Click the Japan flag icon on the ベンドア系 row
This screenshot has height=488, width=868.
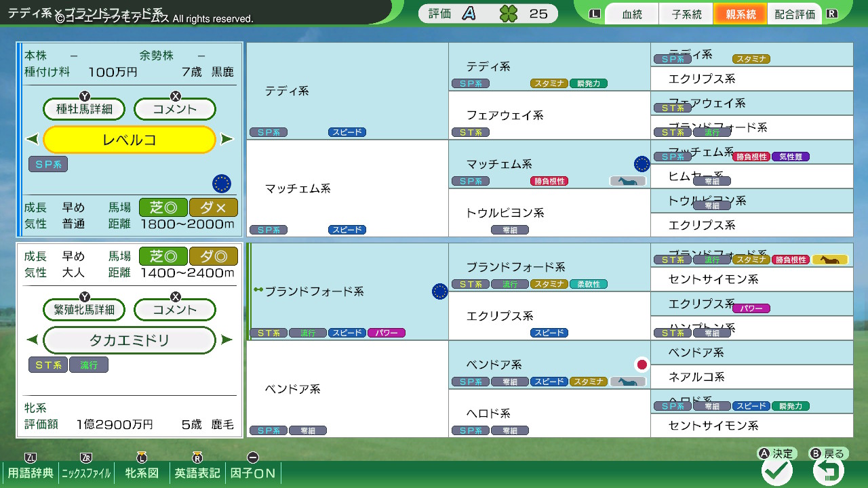coord(642,365)
